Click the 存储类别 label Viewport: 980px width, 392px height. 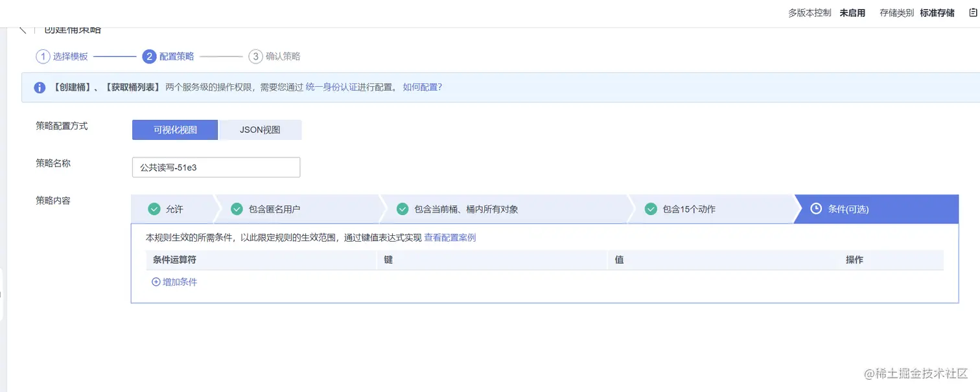click(897, 13)
